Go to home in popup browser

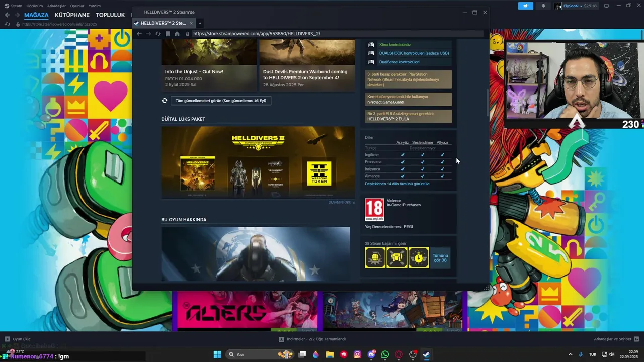coord(177,34)
